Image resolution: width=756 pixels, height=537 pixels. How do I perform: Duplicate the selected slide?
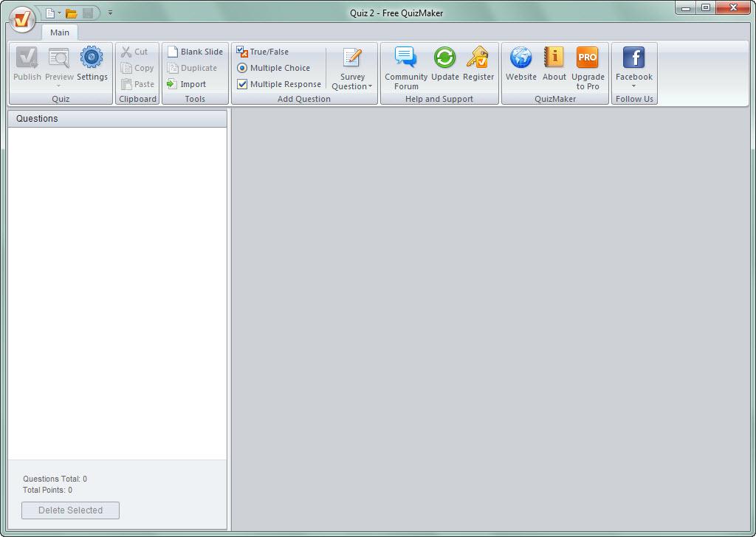192,68
